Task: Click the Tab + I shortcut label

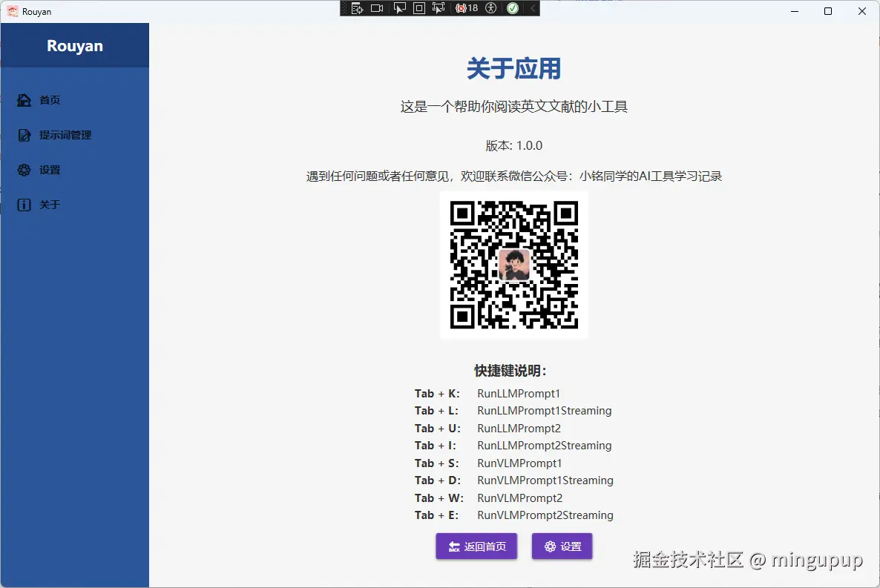Action: 436,446
